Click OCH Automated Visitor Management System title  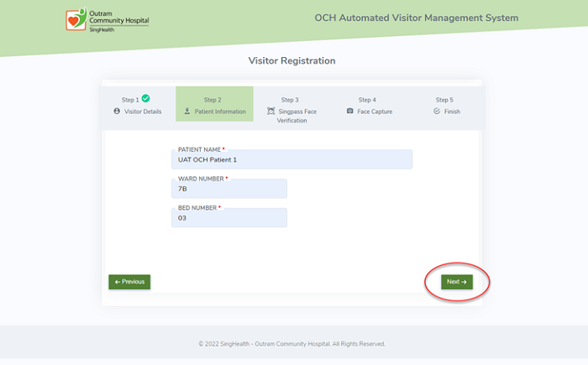click(417, 18)
